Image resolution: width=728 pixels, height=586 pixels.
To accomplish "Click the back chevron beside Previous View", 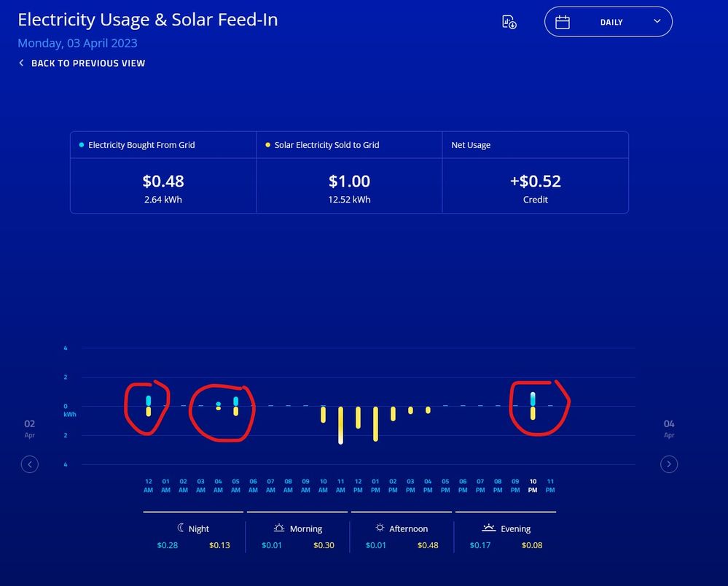I will point(22,63).
